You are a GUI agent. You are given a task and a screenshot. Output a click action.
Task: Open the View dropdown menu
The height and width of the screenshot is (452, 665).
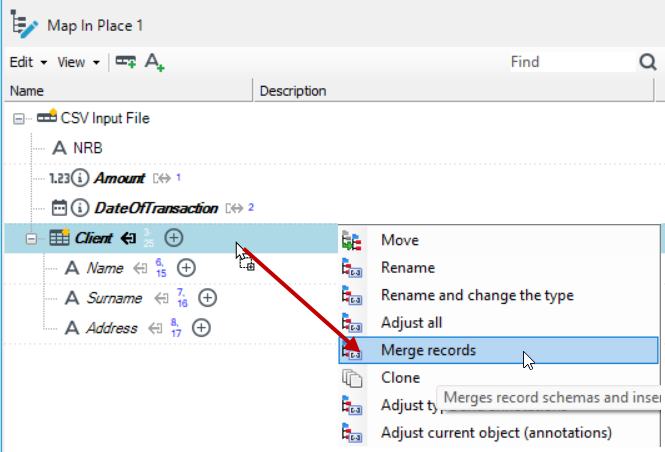point(78,62)
